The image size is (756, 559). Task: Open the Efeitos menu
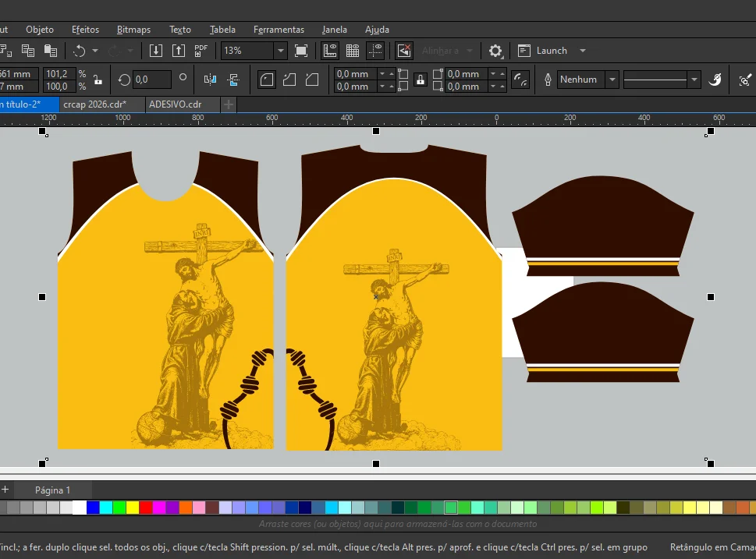click(85, 30)
